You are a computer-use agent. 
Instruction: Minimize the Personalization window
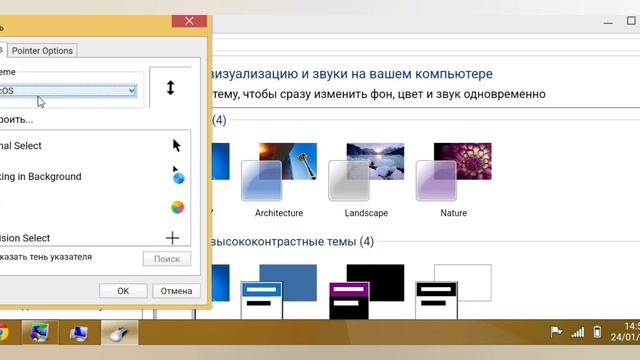pos(608,22)
